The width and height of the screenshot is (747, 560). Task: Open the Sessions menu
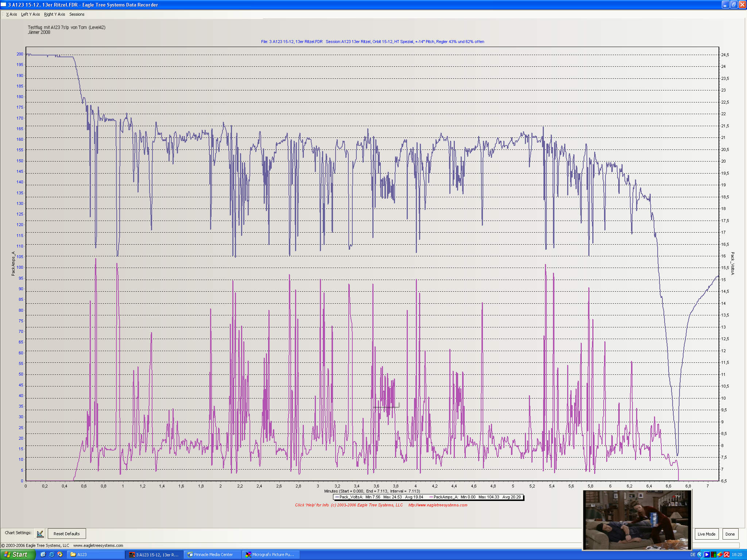(77, 14)
